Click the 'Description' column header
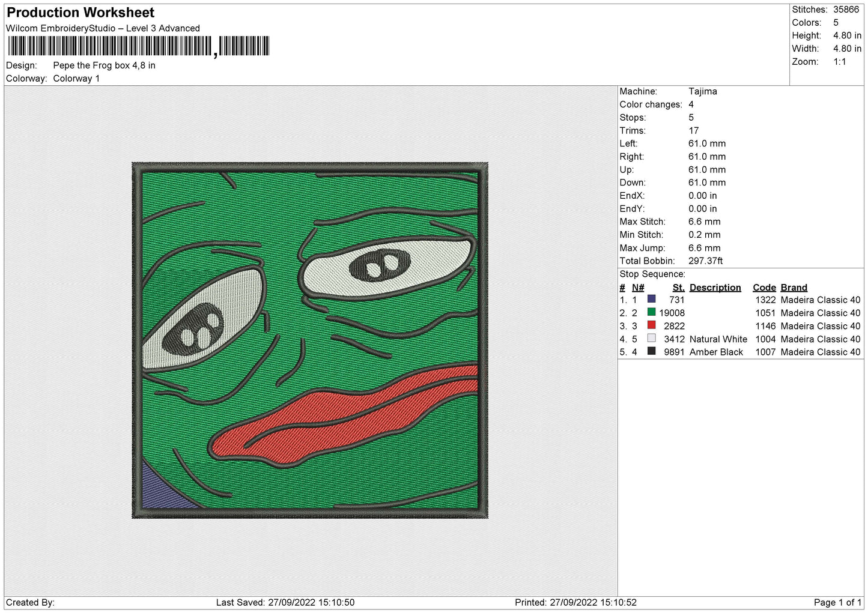The height and width of the screenshot is (613, 868). (715, 288)
